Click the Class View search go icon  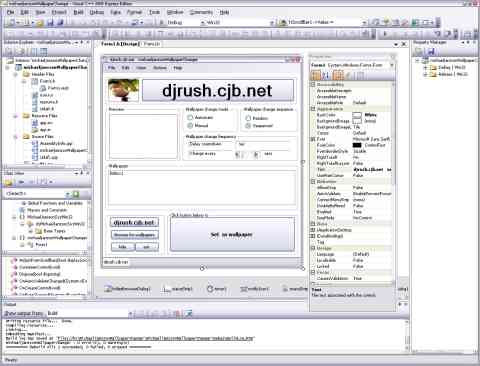coord(76,194)
